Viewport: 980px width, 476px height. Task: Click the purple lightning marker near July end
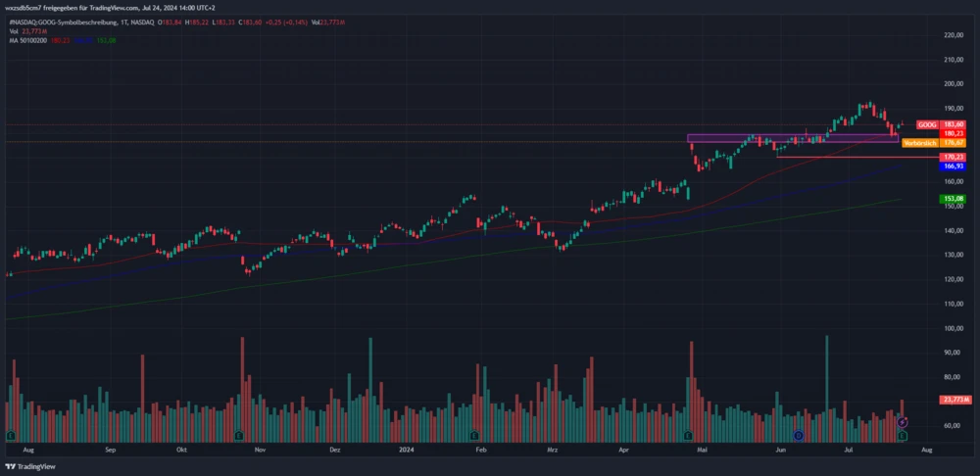pos(903,421)
